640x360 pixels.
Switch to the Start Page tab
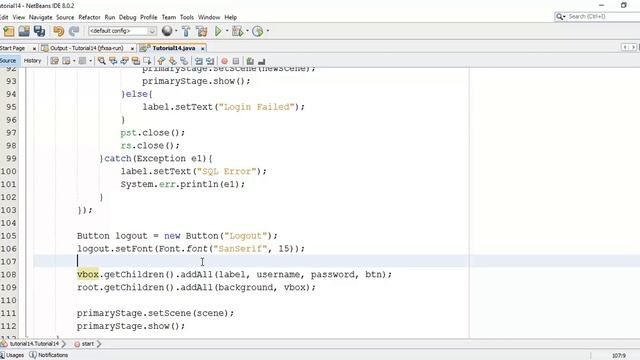coord(13,48)
